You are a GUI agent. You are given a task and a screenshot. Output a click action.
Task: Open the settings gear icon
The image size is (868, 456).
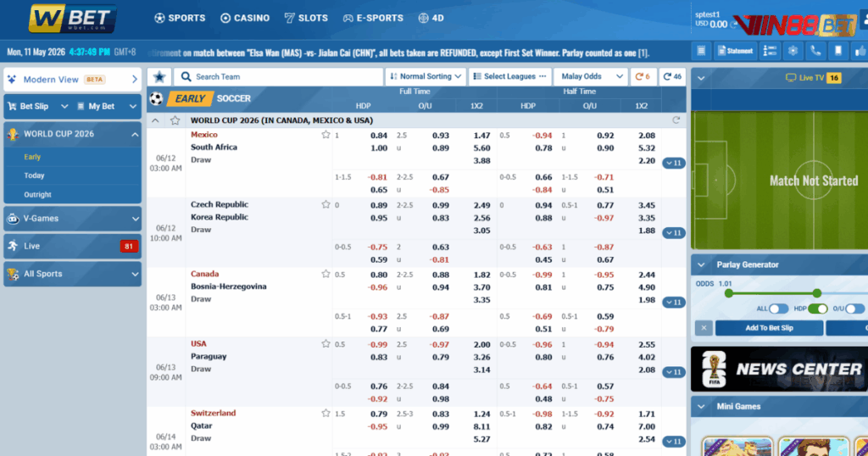click(793, 51)
